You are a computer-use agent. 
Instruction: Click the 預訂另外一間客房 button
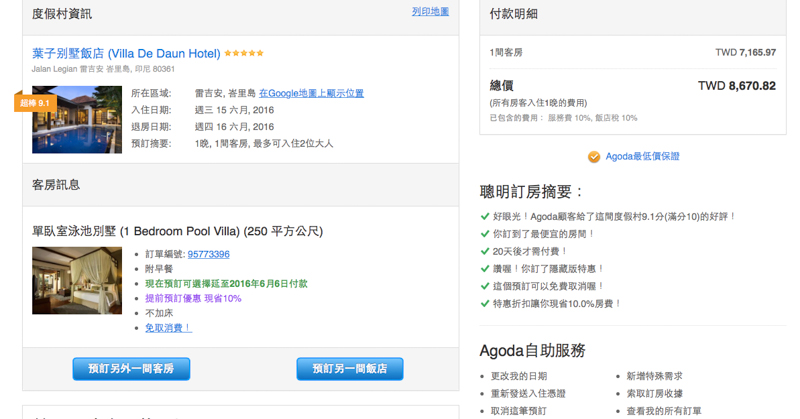[131, 368]
